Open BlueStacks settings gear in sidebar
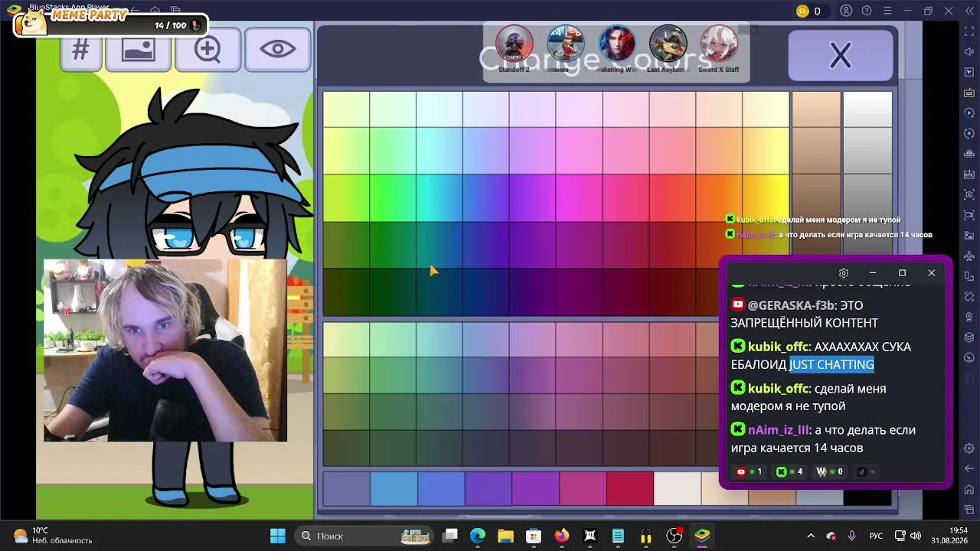The image size is (980, 551). pyautogui.click(x=969, y=448)
